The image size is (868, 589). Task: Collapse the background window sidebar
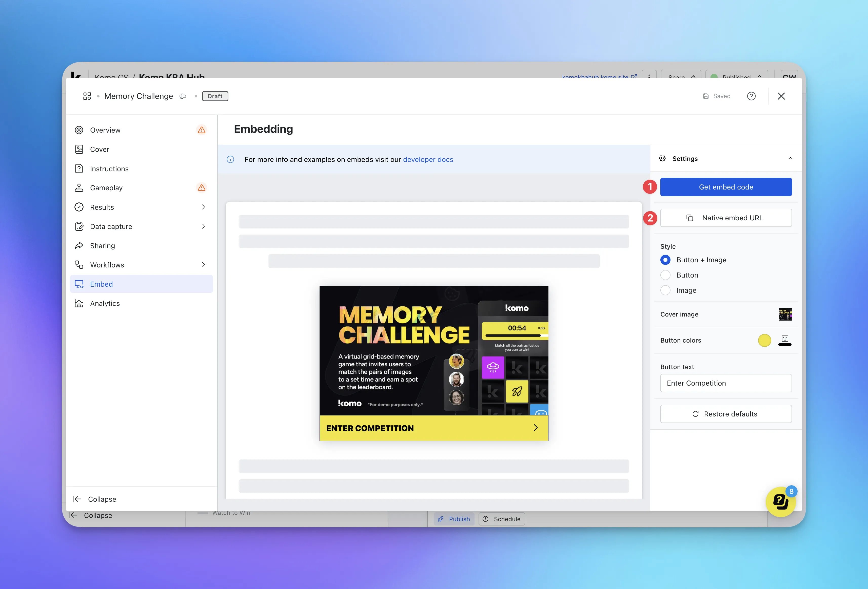[x=90, y=515]
